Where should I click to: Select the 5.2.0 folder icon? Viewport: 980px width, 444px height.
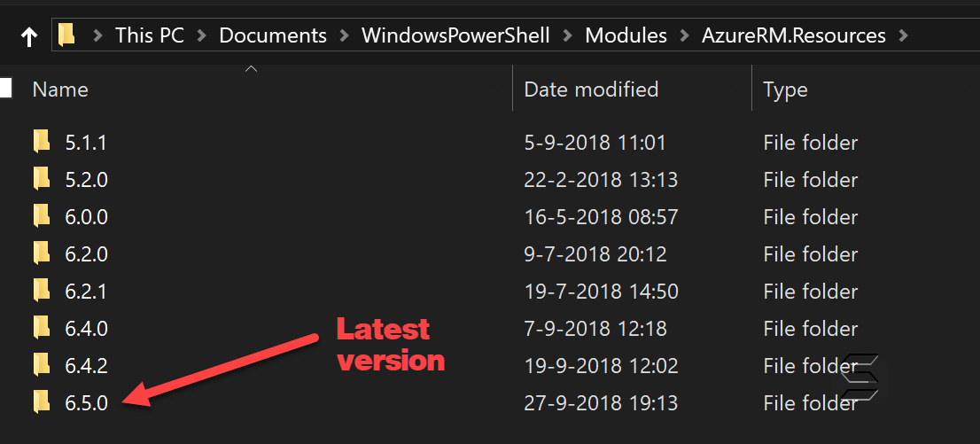point(42,180)
